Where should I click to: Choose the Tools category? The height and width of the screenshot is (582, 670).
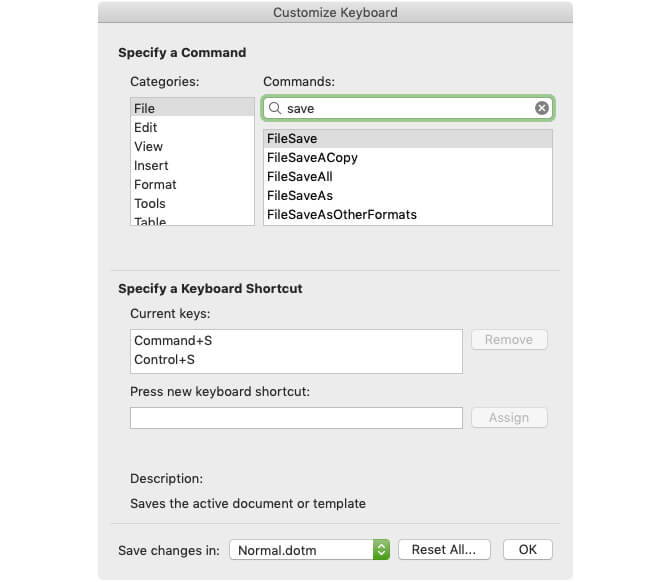pos(150,203)
